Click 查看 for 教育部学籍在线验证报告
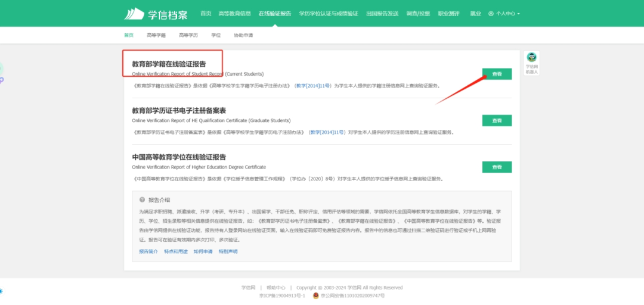The height and width of the screenshot is (305, 644). 497,74
